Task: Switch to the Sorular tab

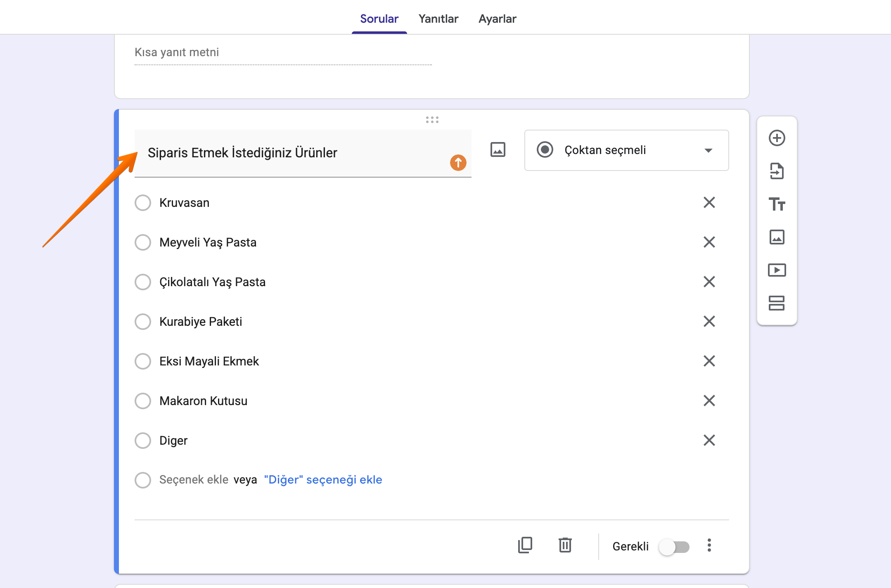Action: 379,19
